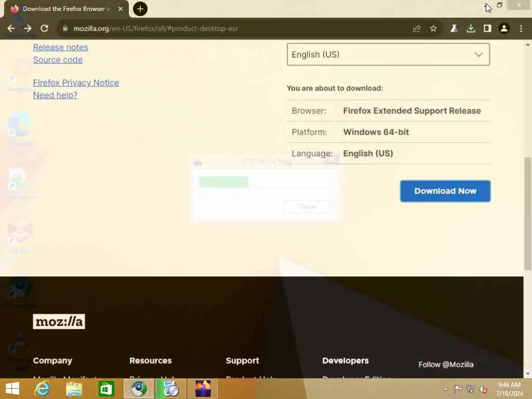Click the Windows 64-bit platform value

[376, 132]
